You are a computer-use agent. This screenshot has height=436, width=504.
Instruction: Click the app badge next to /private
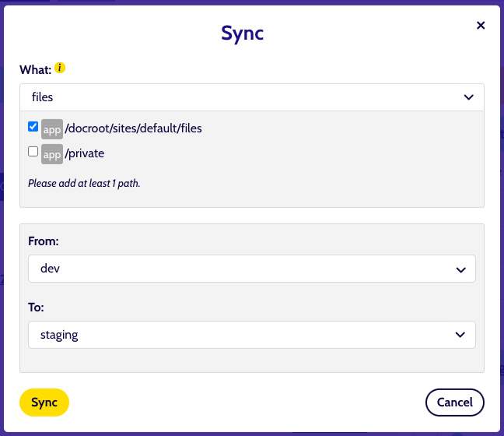[x=52, y=154]
